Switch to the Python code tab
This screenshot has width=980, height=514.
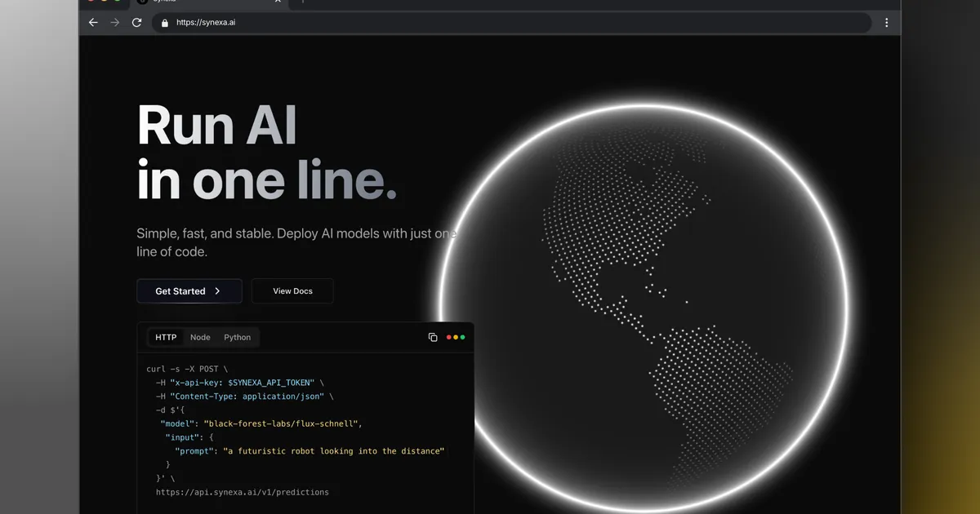237,337
